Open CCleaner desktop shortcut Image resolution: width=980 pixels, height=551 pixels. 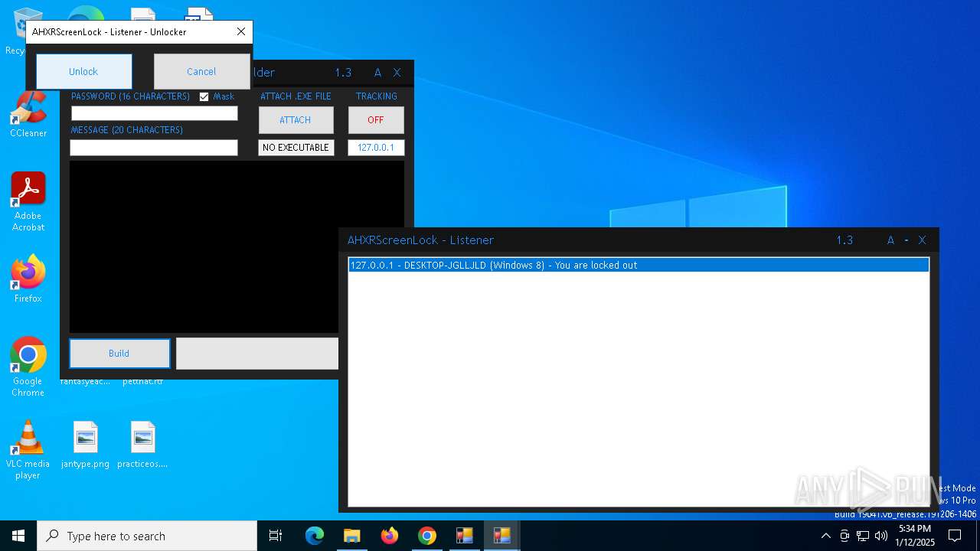click(x=28, y=115)
